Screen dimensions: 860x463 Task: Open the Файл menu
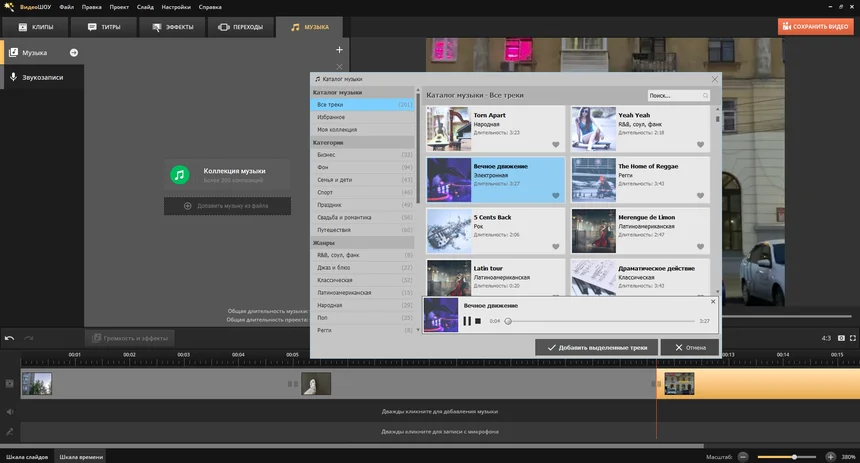[66, 7]
